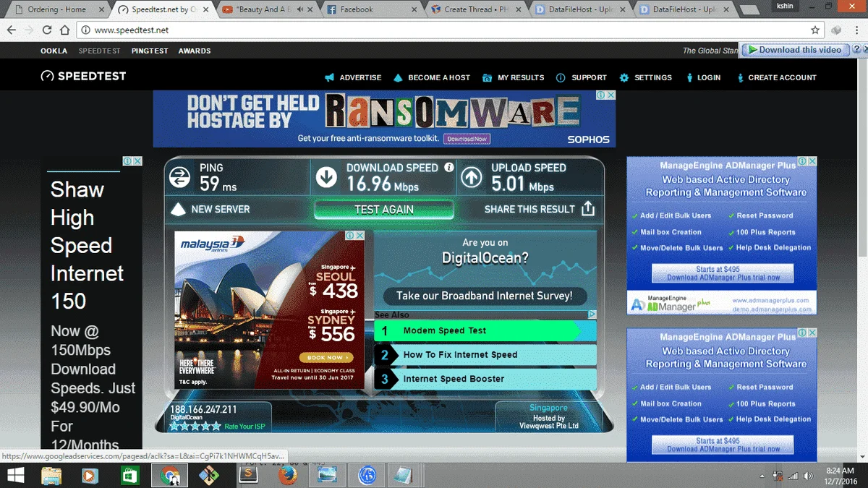Click the ping arrows icon
868x488 pixels.
point(180,177)
